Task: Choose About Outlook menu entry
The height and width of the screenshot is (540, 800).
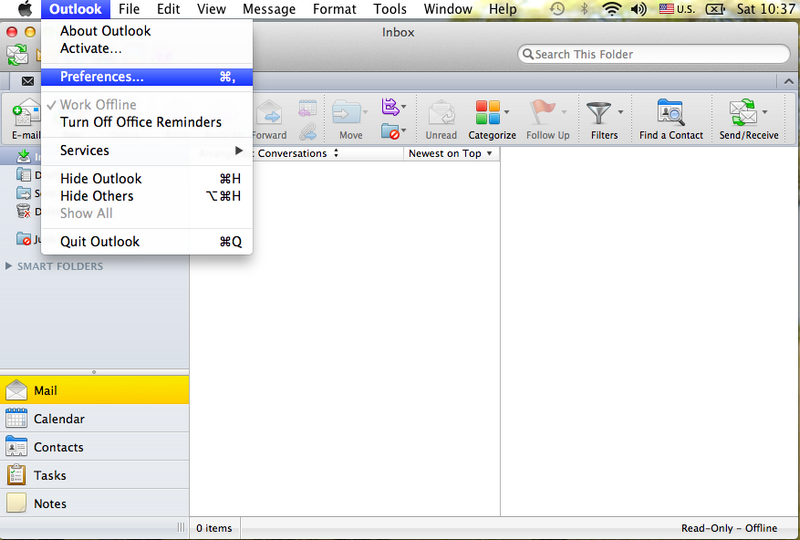Action: tap(146, 31)
